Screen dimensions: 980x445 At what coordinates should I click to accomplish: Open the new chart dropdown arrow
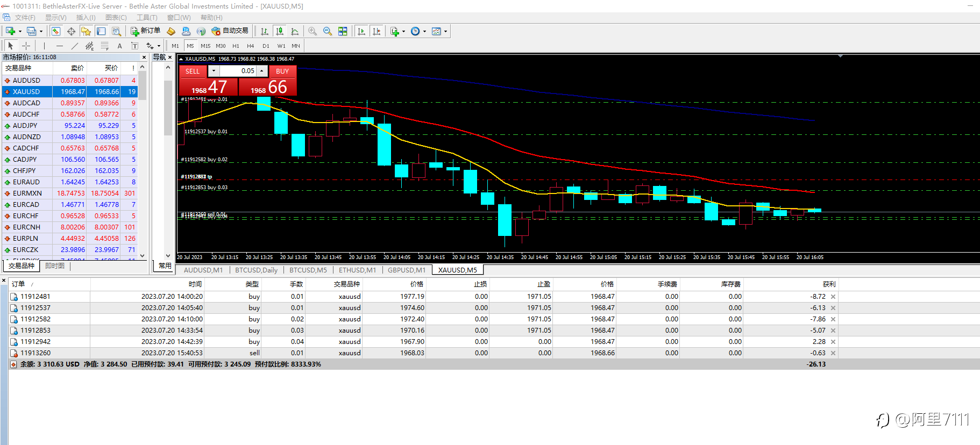pyautogui.click(x=20, y=31)
